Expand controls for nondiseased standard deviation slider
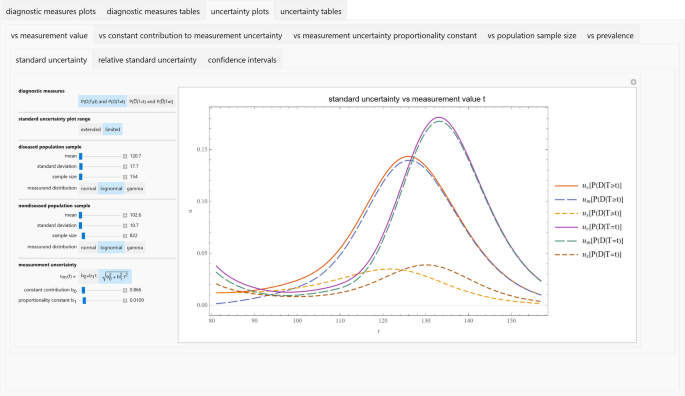This screenshot has height=396, width=685. pos(125,226)
